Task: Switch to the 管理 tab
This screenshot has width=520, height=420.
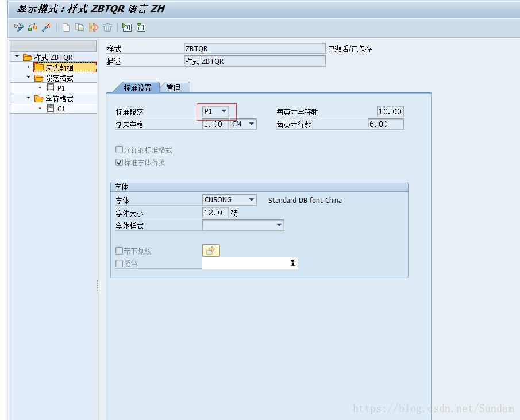Action: click(x=174, y=88)
